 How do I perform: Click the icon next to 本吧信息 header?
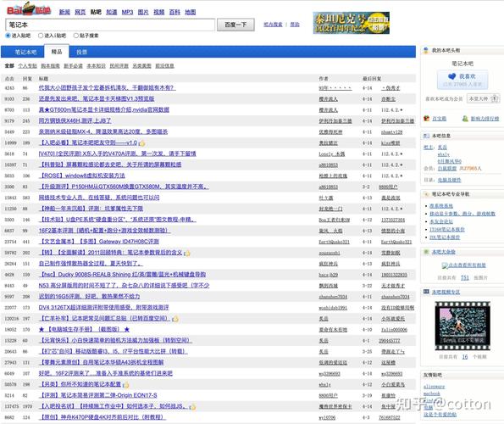(x=426, y=136)
